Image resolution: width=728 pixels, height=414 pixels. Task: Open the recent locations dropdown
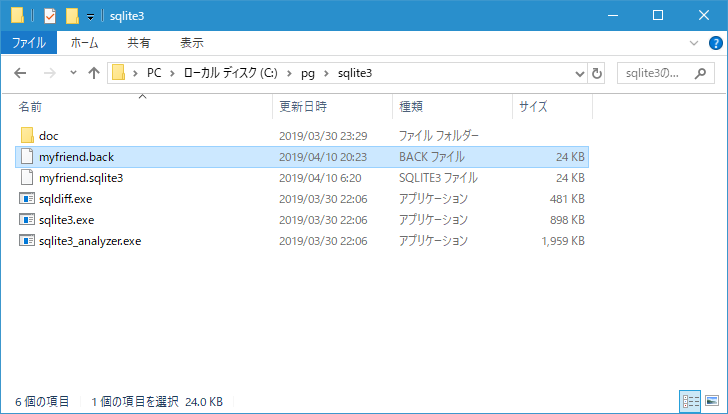[73, 73]
